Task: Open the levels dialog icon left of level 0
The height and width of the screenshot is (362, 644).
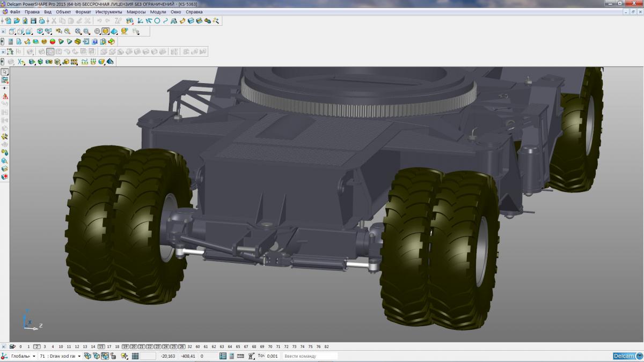Action: (12, 346)
